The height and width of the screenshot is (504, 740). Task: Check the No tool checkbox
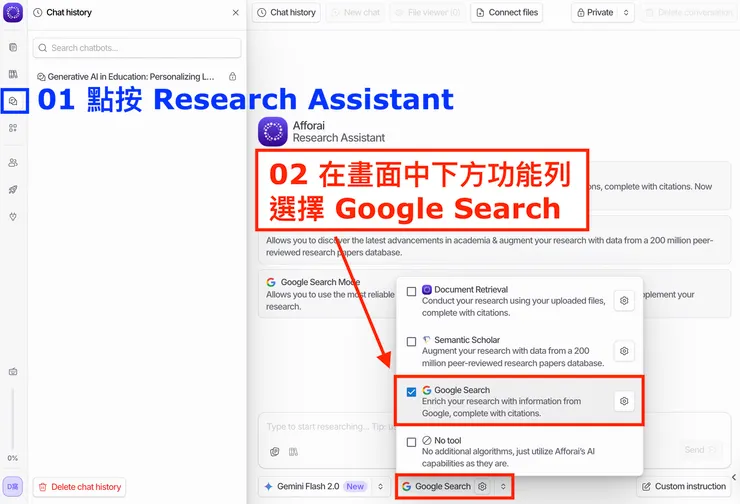412,442
